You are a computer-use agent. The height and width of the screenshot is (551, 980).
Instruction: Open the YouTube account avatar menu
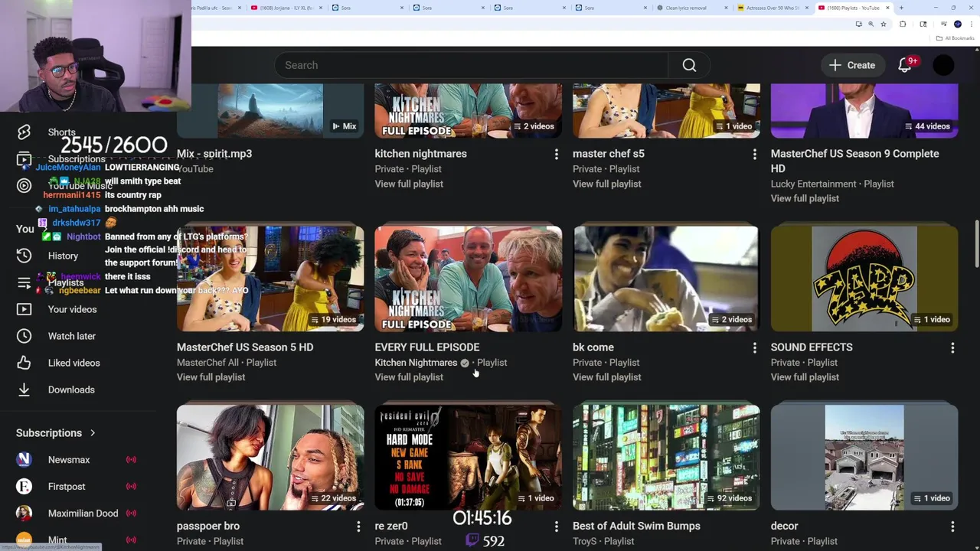tap(943, 66)
